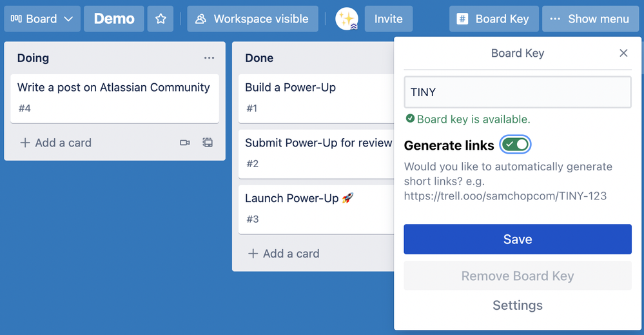644x335 pixels.
Task: Open Settings in Board Key popup
Action: (x=518, y=305)
